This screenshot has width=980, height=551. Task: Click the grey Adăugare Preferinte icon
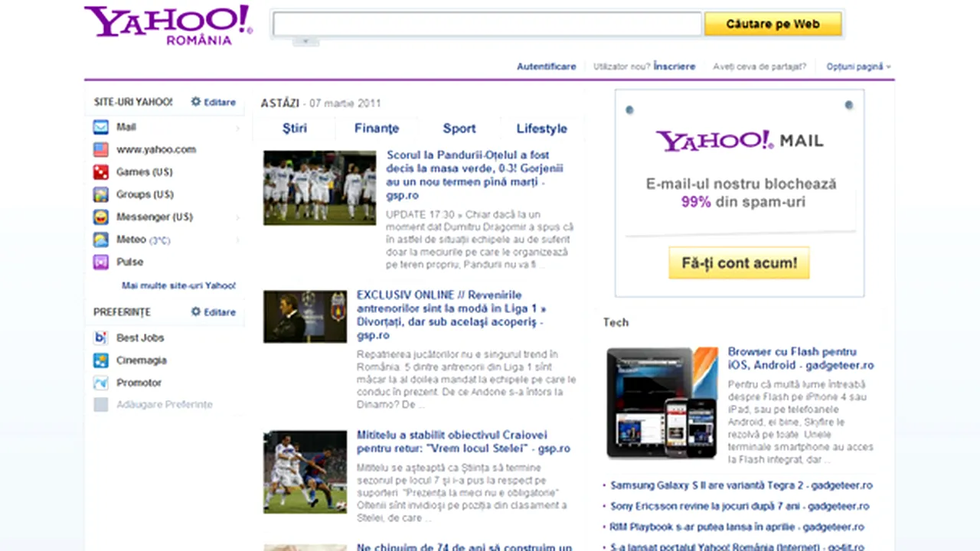101,405
